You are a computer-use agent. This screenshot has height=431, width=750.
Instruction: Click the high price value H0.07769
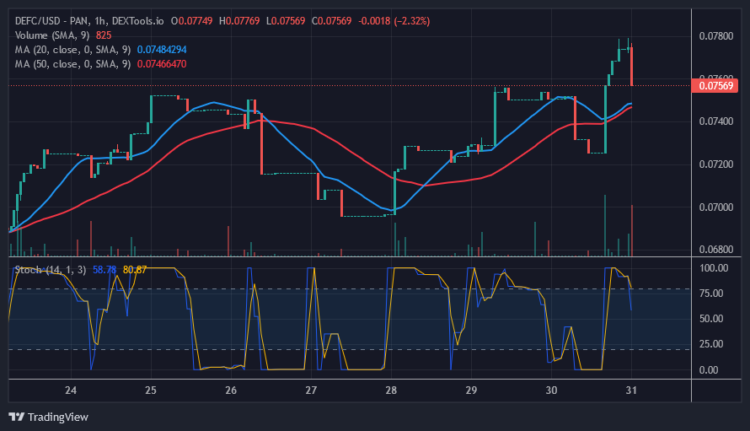coord(240,21)
